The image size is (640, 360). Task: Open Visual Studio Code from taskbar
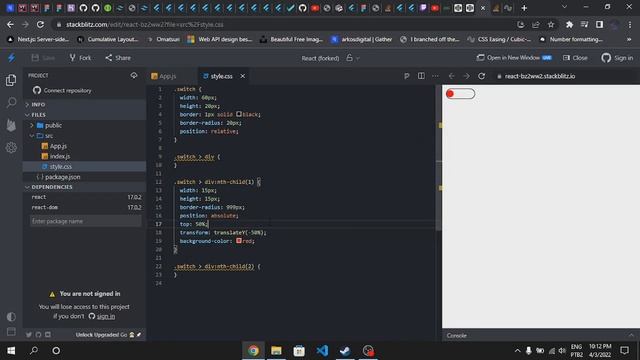322,351
